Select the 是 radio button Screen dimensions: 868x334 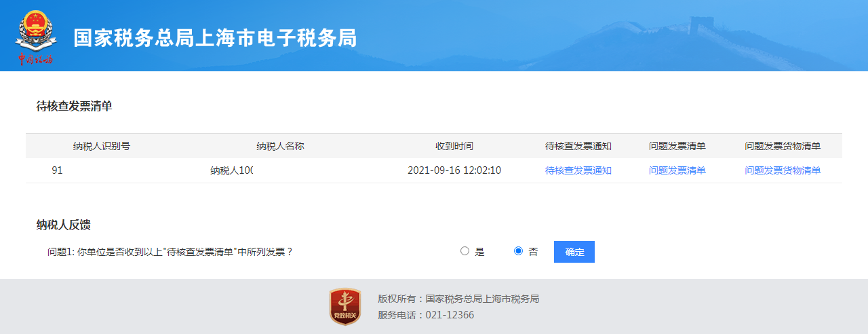tap(465, 251)
